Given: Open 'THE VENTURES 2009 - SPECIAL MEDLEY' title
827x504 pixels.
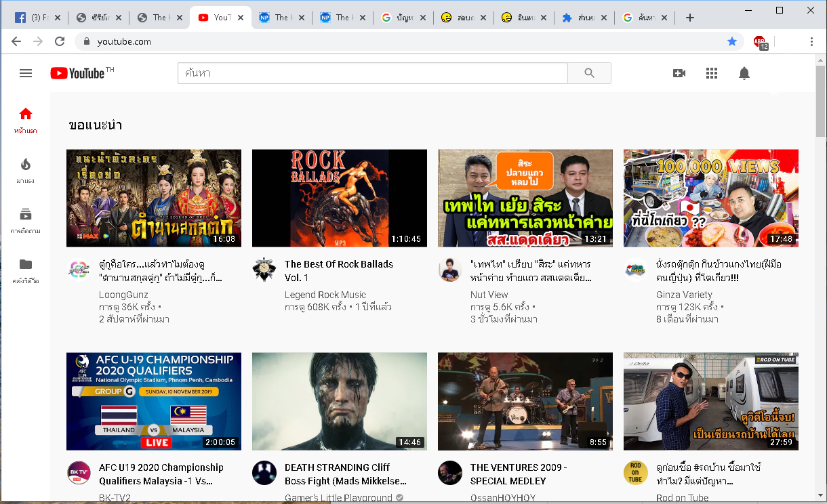Looking at the screenshot, I should pos(519,474).
